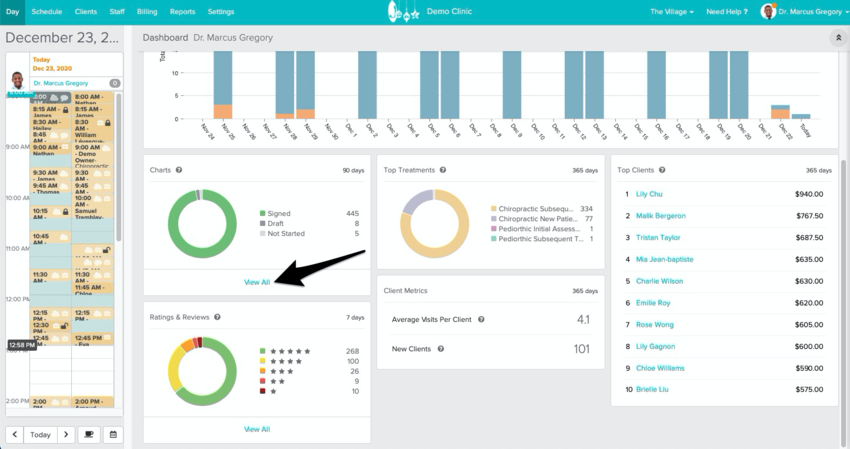Collapse the dashboard with double-chevron button
Image resolution: width=850 pixels, height=449 pixels.
pos(837,38)
